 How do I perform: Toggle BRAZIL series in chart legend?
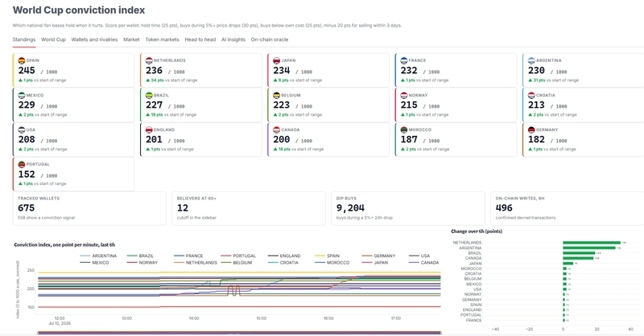[x=140, y=256]
